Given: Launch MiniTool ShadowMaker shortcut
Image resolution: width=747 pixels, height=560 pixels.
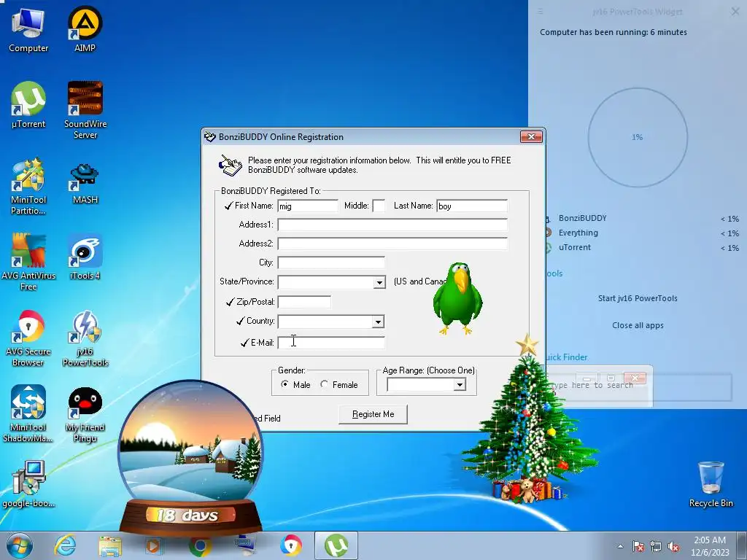Looking at the screenshot, I should pos(28,414).
